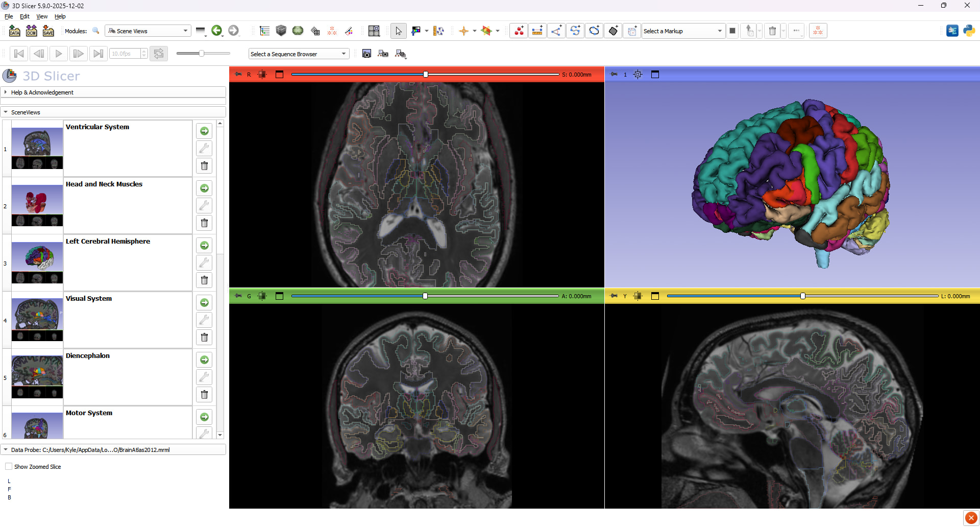Viewport: 980px width, 527px height.
Task: Toggle slice visibility in 3D for green view
Action: pos(262,296)
